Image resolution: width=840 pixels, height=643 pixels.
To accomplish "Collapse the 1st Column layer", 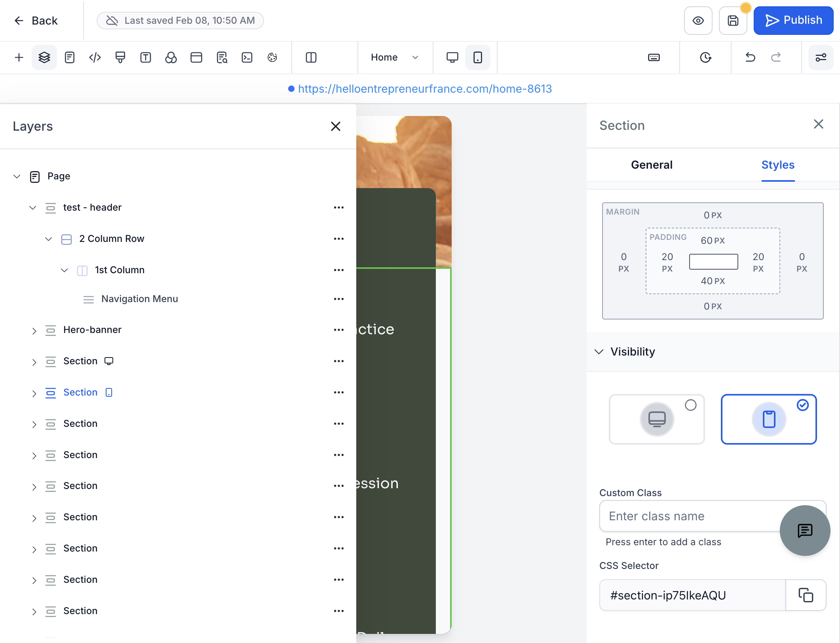I will pyautogui.click(x=65, y=270).
